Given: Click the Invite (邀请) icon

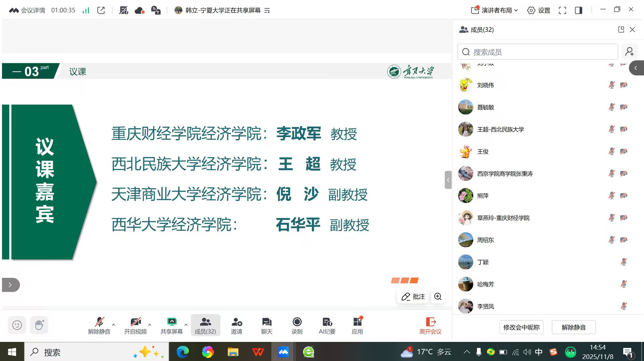Looking at the screenshot, I should point(236,325).
